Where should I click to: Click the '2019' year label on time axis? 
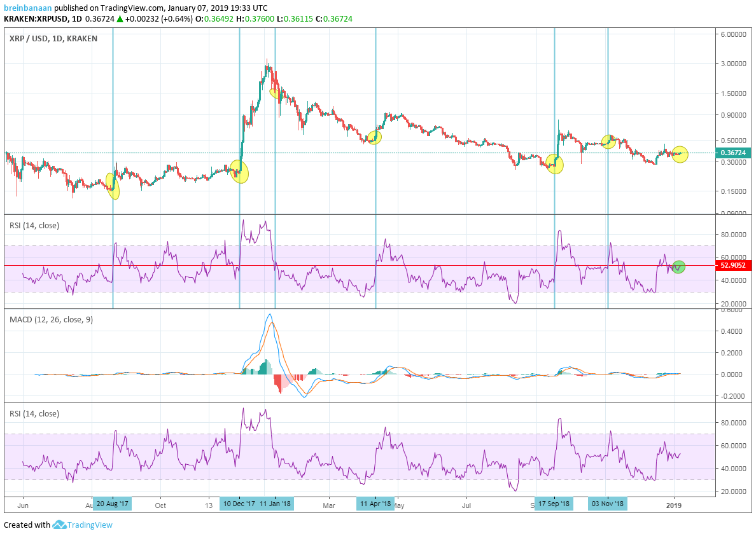673,505
